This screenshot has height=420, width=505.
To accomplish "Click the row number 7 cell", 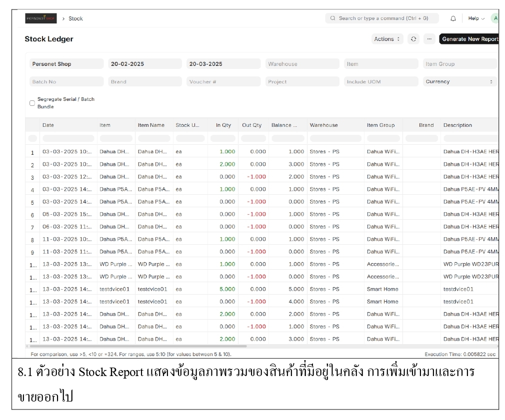I will (x=32, y=228).
